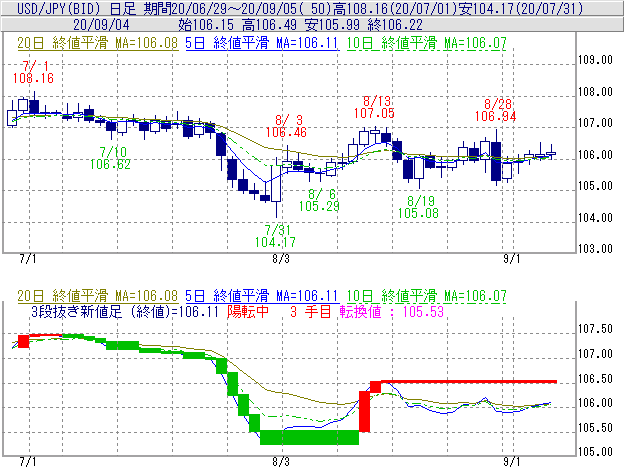
Task: Click the wide green bottom line-break block
Action: click(310, 437)
